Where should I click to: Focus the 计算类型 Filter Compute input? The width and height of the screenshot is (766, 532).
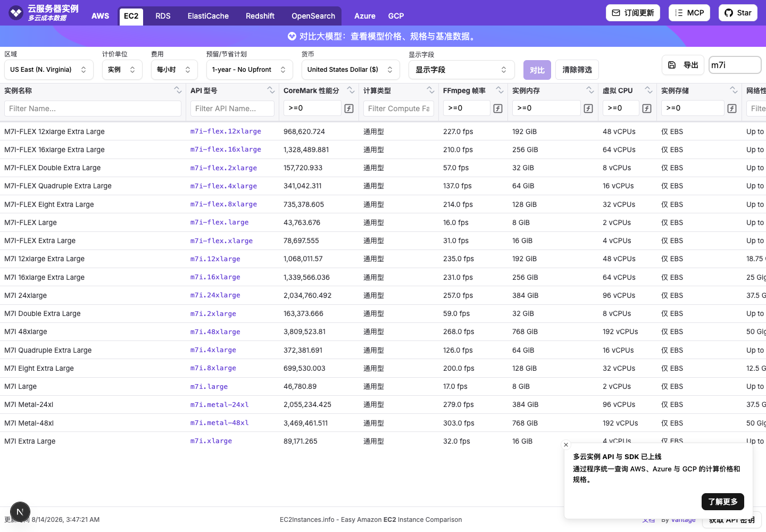(399, 109)
